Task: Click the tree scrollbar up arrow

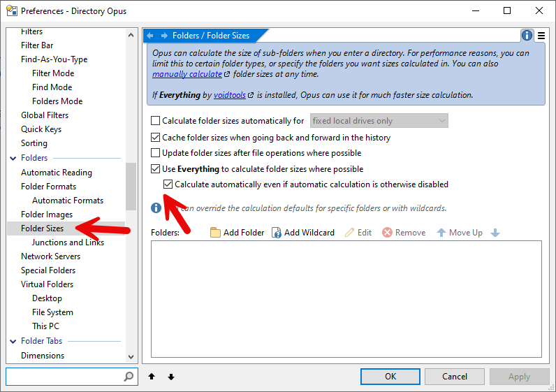Action: 131,35
